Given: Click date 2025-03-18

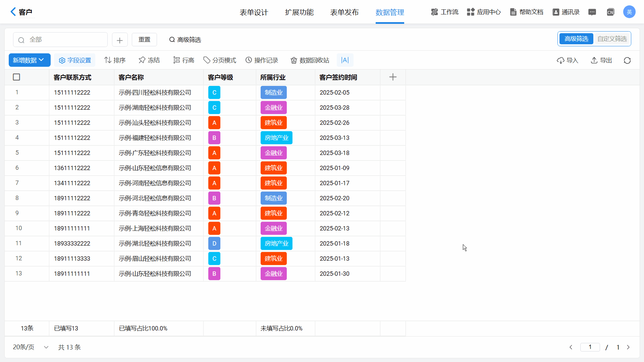Looking at the screenshot, I should pos(334,153).
